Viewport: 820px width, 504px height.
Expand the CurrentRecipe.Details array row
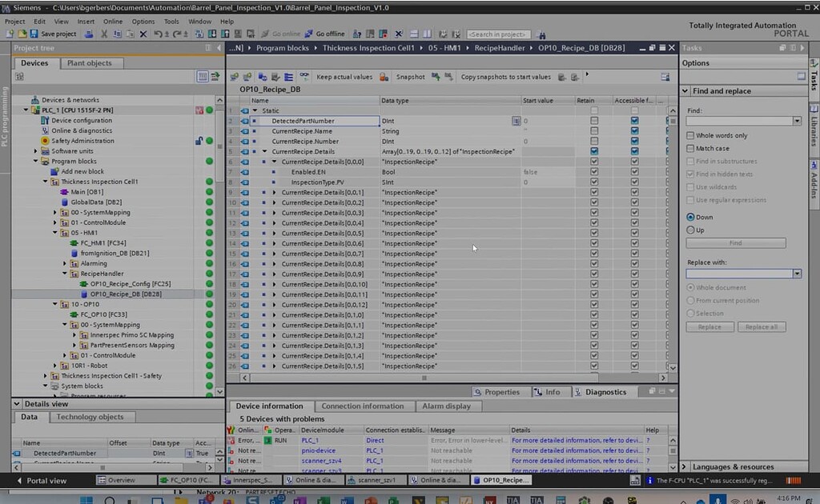[265, 150]
